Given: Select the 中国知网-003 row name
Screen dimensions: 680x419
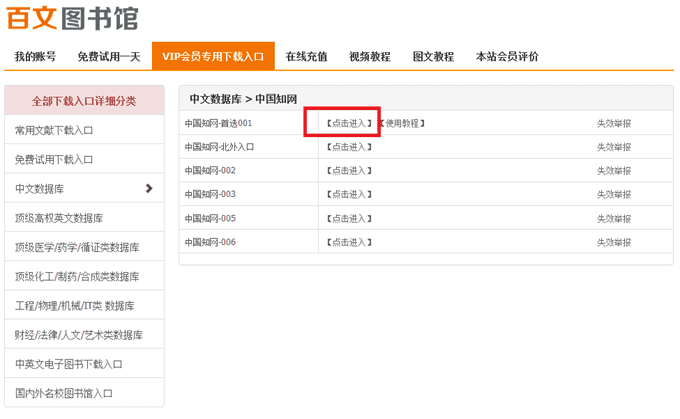Looking at the screenshot, I should (210, 194).
